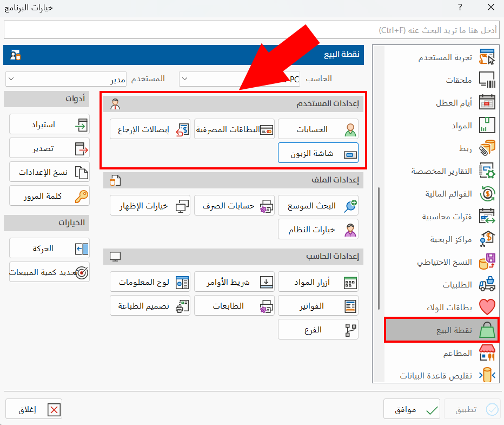Screen dimensions: 504x425
Task: Confirm settings with the موافق button
Action: pyautogui.click(x=412, y=409)
